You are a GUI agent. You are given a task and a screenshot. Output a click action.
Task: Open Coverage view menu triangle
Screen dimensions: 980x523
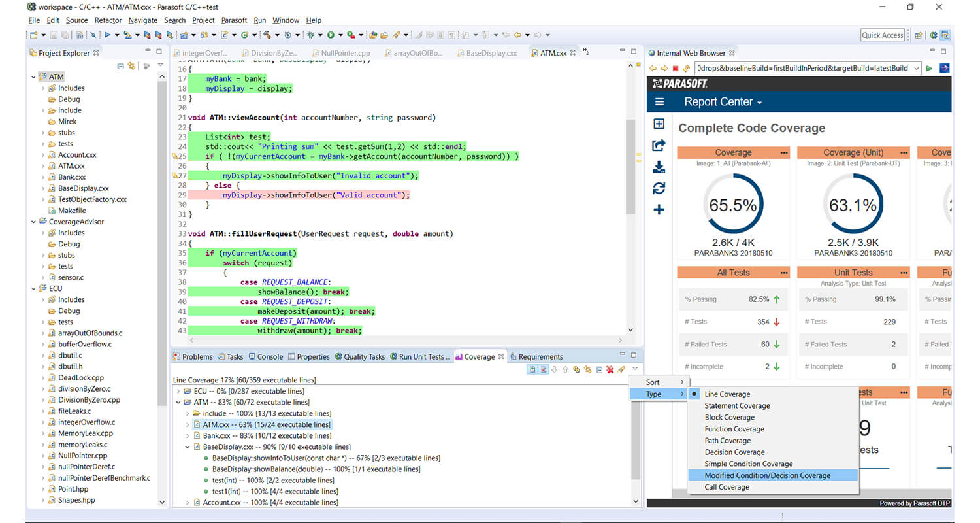pyautogui.click(x=635, y=369)
